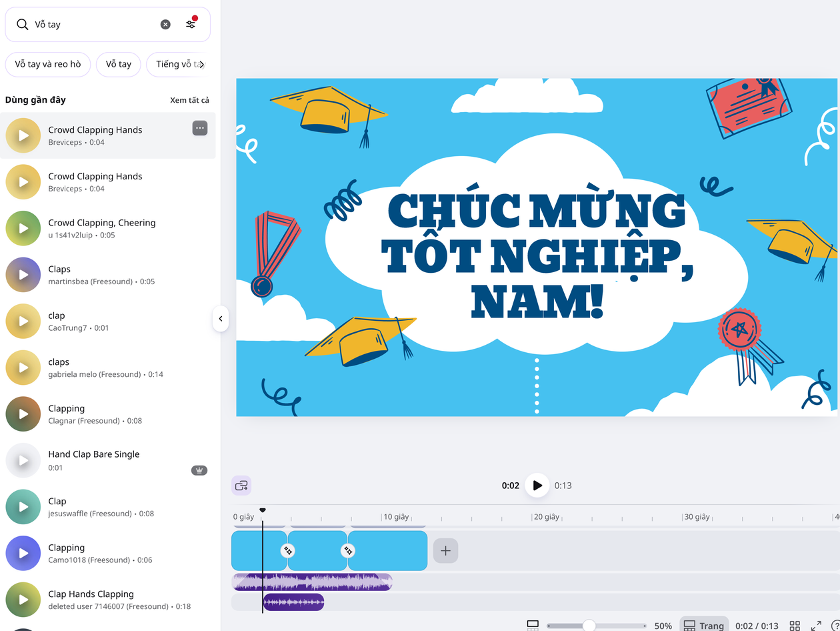Image resolution: width=840 pixels, height=631 pixels.
Task: Select the "Vỗ tay và reo hò" suggestion chip
Action: point(48,65)
